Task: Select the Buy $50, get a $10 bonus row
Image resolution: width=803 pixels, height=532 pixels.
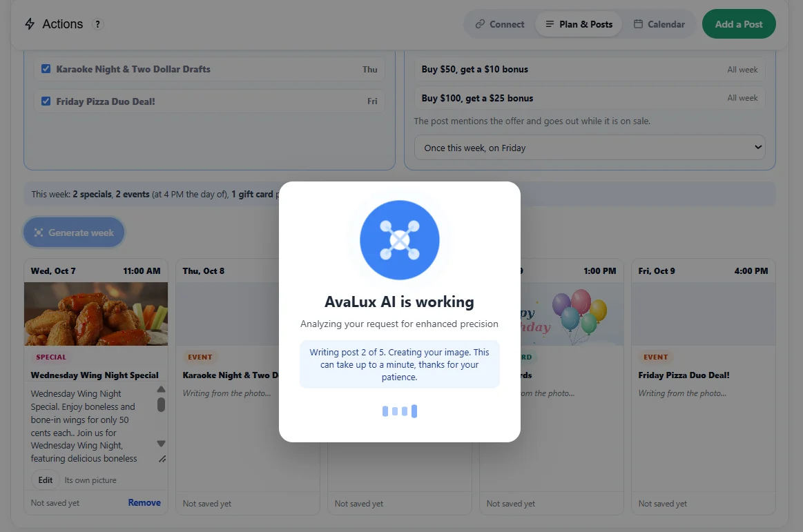Action: pyautogui.click(x=590, y=69)
